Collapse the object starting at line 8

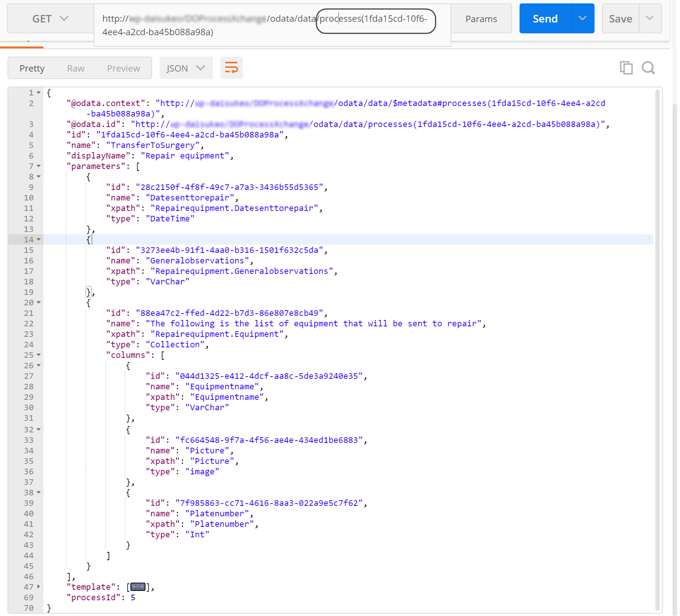[39, 176]
